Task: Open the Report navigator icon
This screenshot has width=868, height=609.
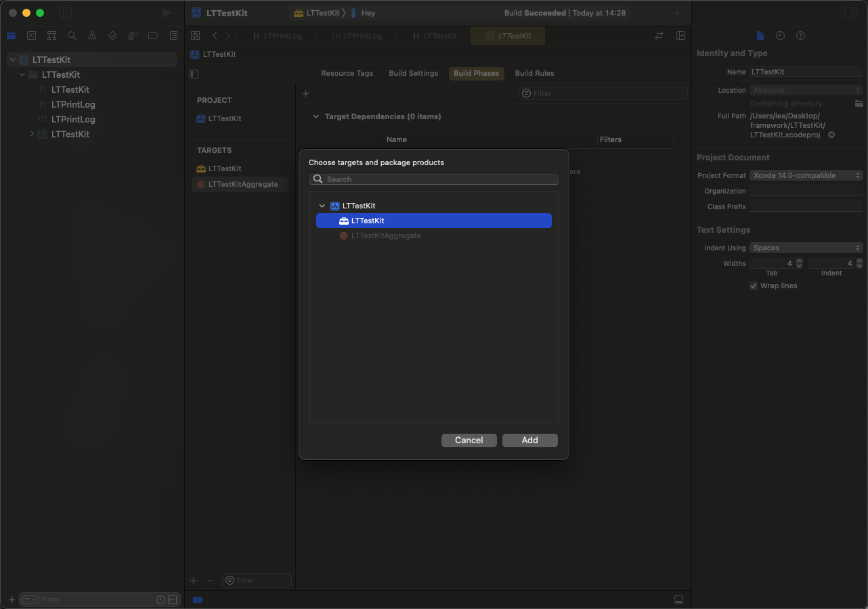Action: (173, 36)
